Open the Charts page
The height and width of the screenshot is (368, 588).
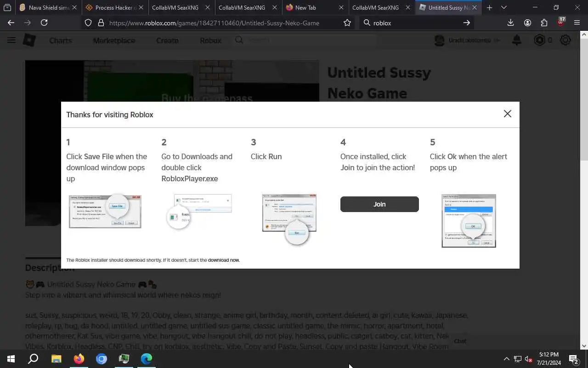tap(61, 40)
